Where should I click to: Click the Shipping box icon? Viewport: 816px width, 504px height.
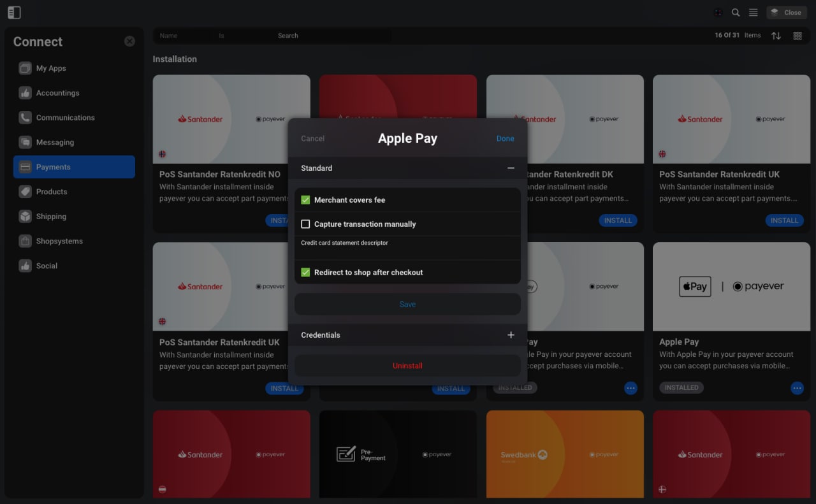point(25,217)
